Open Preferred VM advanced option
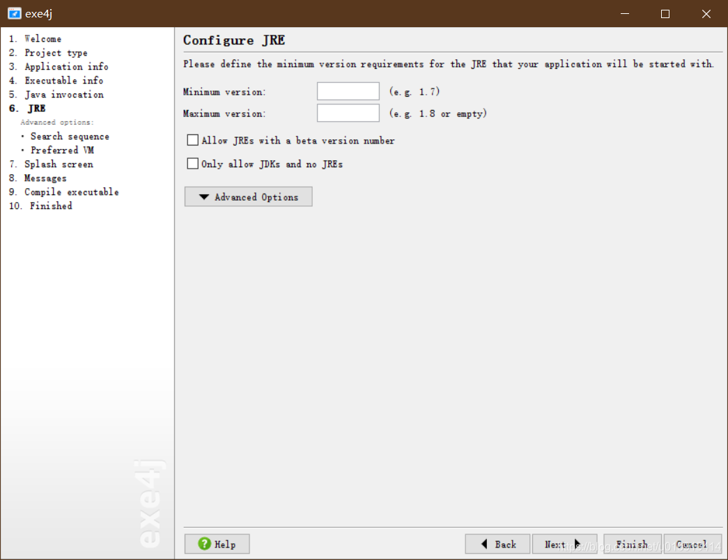Image resolution: width=728 pixels, height=560 pixels. (62, 150)
